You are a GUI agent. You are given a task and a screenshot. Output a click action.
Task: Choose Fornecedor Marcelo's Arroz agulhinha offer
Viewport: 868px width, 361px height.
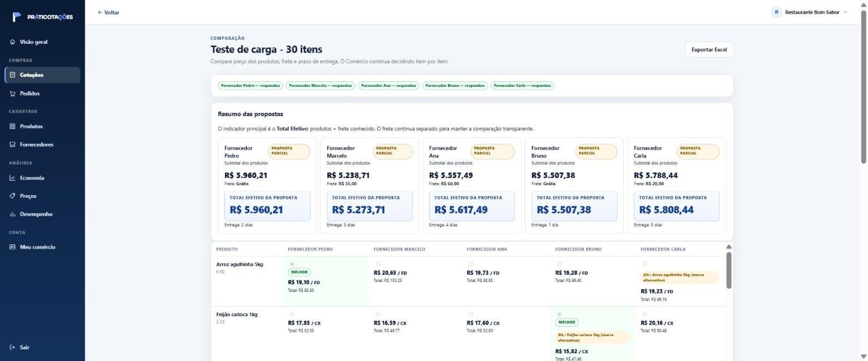(x=378, y=264)
